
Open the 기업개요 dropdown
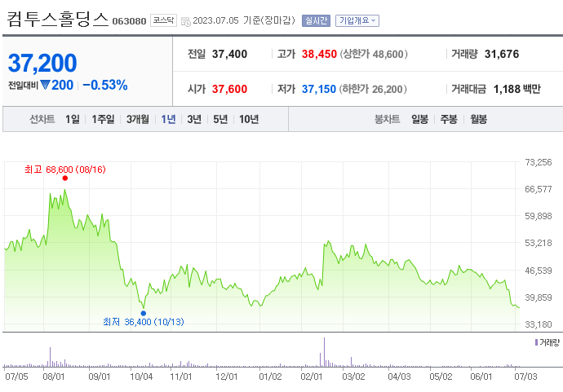click(x=357, y=20)
